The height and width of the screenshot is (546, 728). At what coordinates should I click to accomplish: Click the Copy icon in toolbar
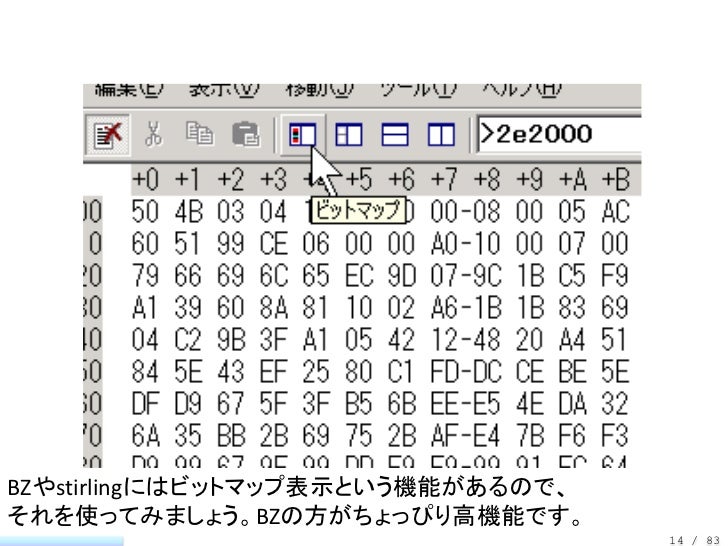200,134
